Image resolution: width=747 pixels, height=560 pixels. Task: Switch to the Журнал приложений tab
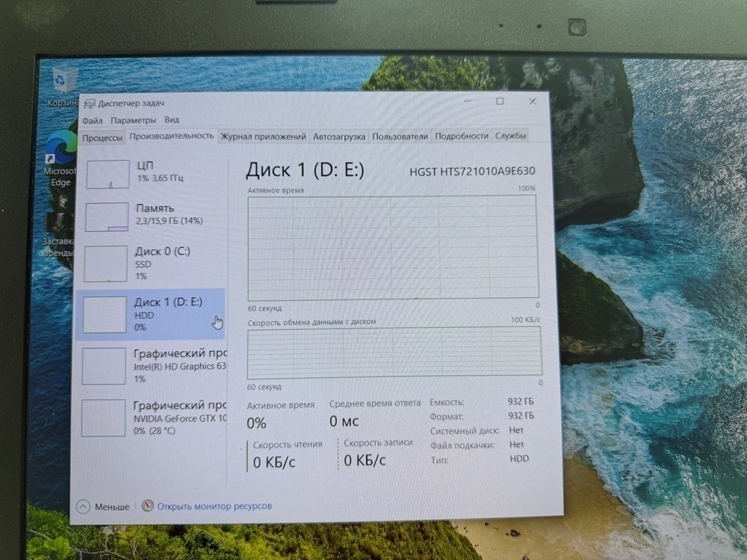coord(263,137)
